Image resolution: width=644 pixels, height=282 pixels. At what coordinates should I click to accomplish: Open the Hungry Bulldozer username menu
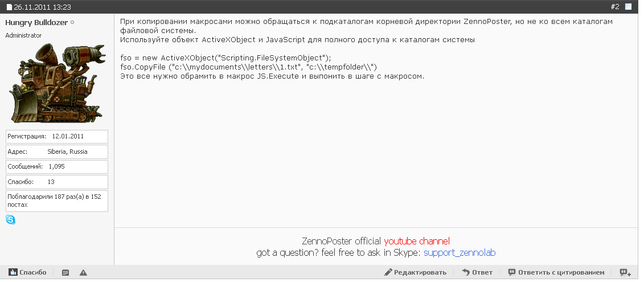[x=36, y=22]
